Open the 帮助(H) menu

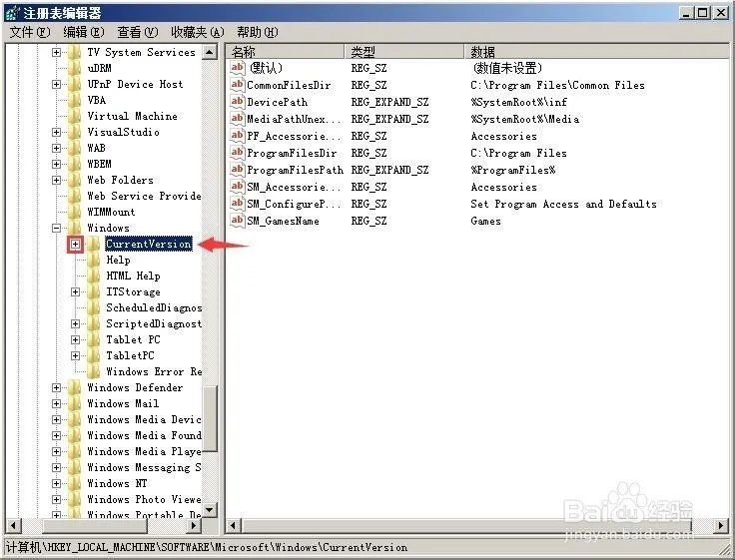pyautogui.click(x=257, y=32)
